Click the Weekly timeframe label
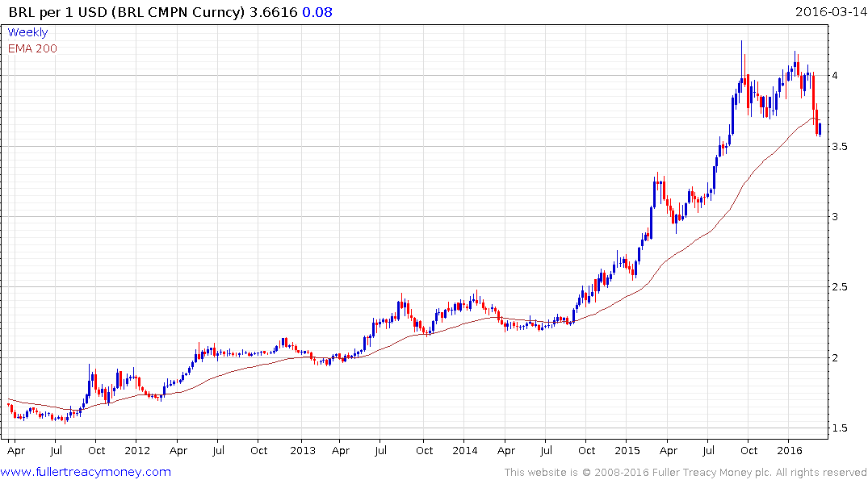The height and width of the screenshot is (484, 868). pyautogui.click(x=27, y=32)
